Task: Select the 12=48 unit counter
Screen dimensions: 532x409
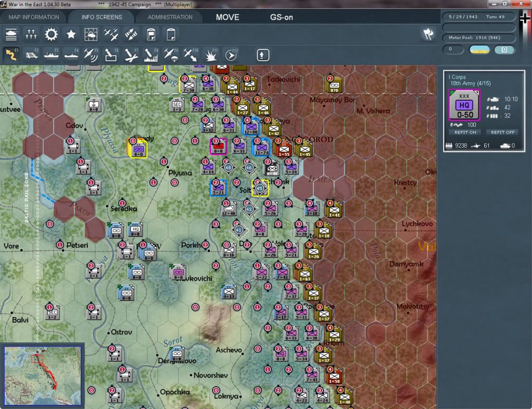Action: [229, 208]
